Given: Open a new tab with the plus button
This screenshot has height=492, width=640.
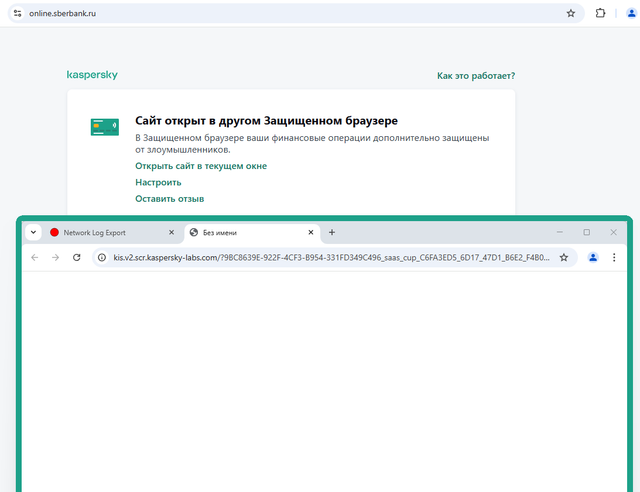Looking at the screenshot, I should coord(332,232).
